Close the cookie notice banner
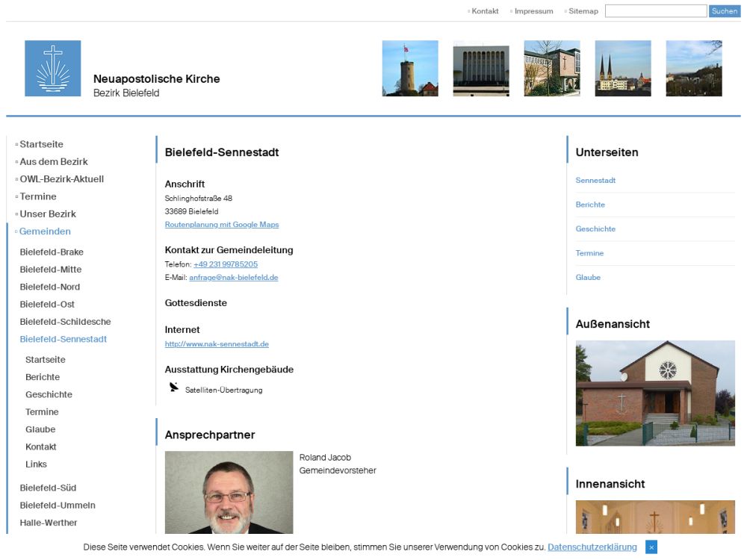This screenshot has height=560, width=747. 651,547
